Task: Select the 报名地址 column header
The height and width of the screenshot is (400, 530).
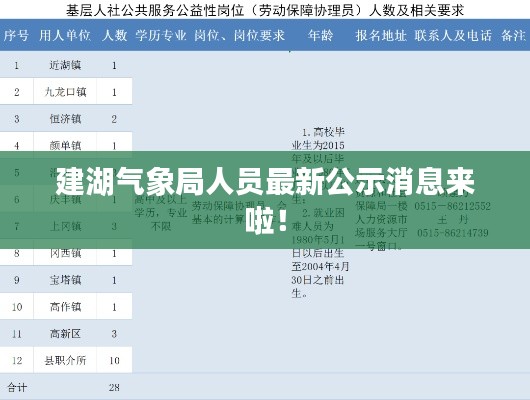Action: (381, 36)
